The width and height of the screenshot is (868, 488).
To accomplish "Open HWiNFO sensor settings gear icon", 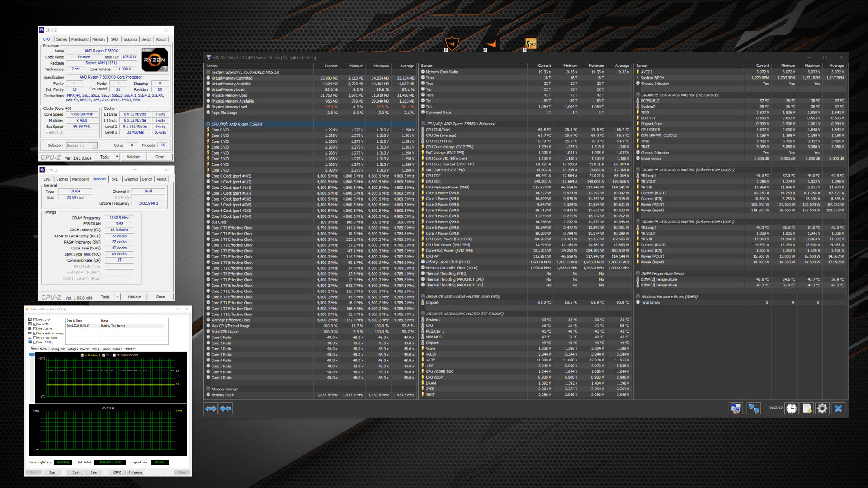I will coord(822,408).
